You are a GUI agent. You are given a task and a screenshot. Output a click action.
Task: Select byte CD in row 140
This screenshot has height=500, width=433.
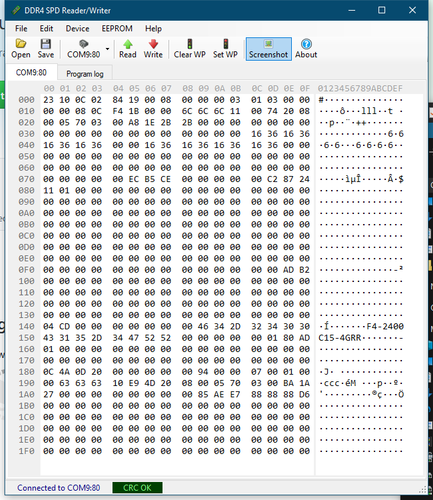pyautogui.click(x=64, y=326)
